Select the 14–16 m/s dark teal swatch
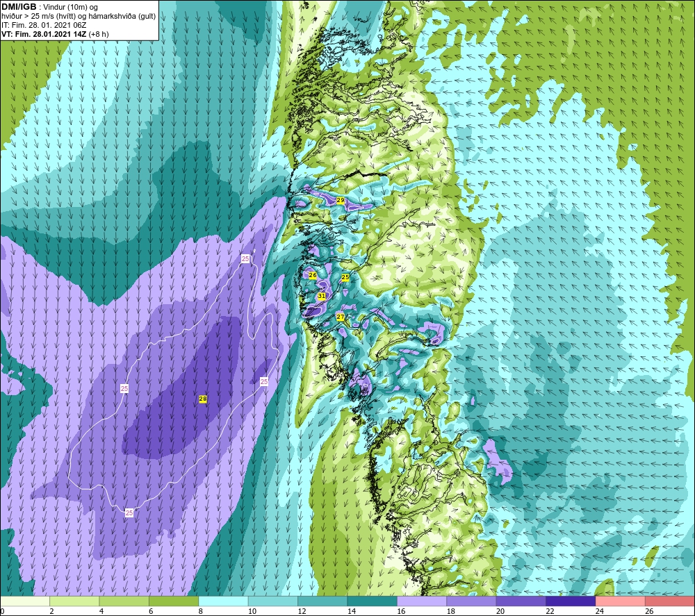Viewport: 695px width, 616px height. coord(373,601)
